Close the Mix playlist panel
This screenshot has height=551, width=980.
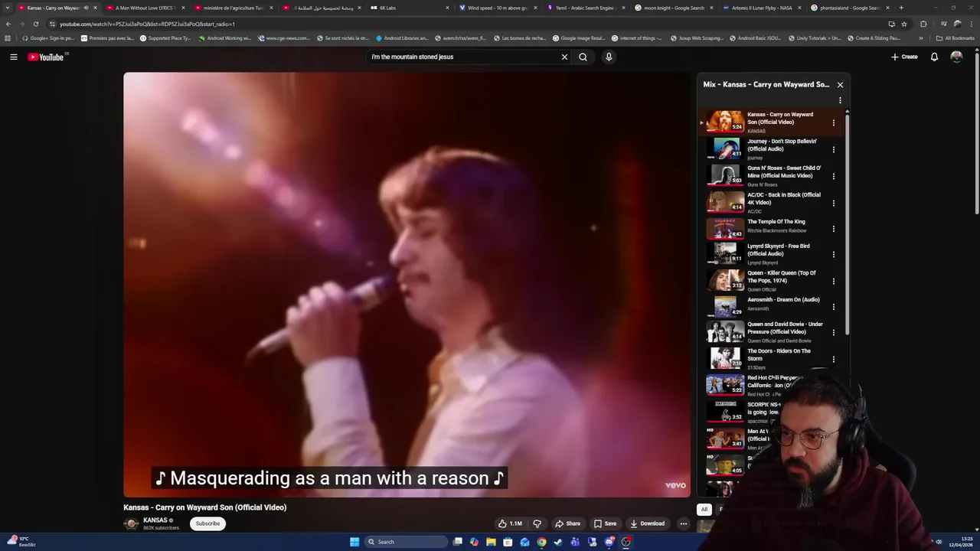tap(840, 85)
